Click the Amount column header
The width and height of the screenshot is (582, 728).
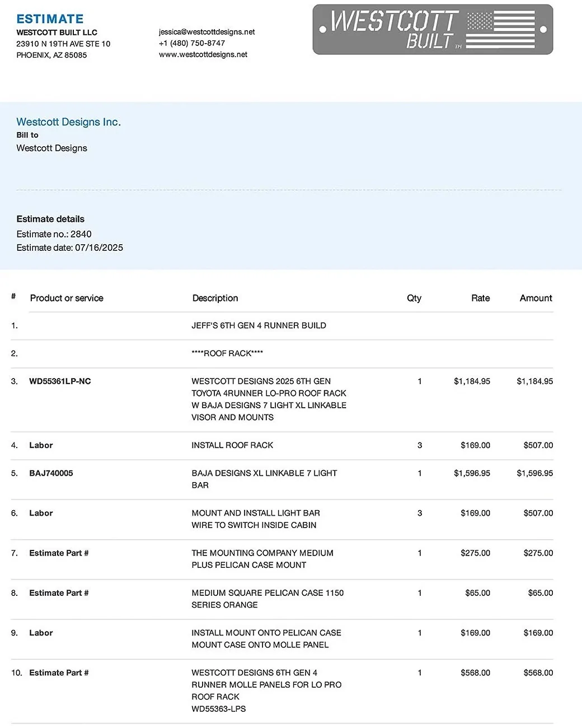tap(536, 298)
